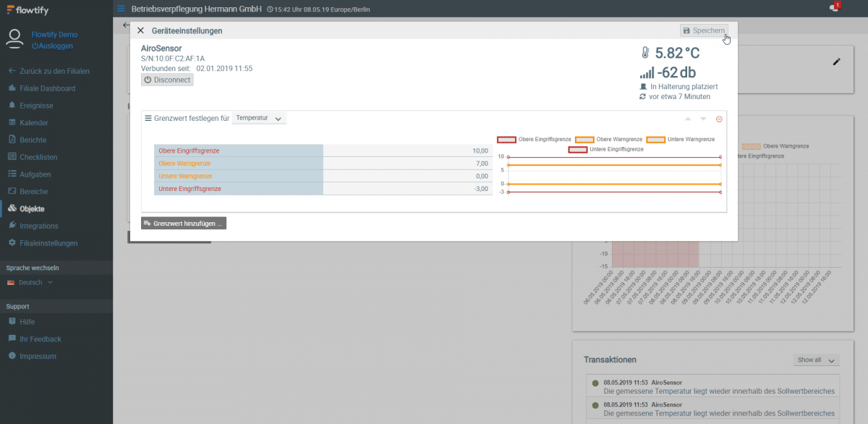Close the Geräteeinstellungen dialog
This screenshot has width=868, height=424.
[141, 31]
